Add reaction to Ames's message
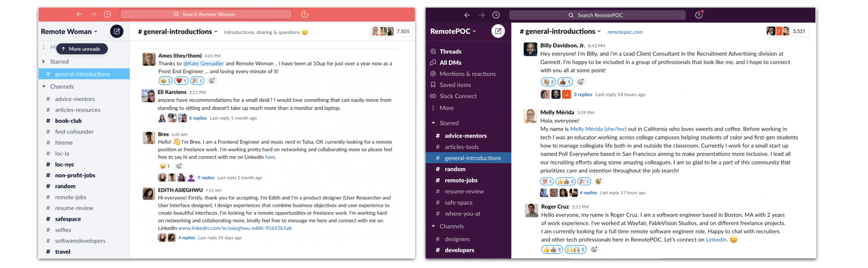This screenshot has width=868, height=268. point(212,81)
